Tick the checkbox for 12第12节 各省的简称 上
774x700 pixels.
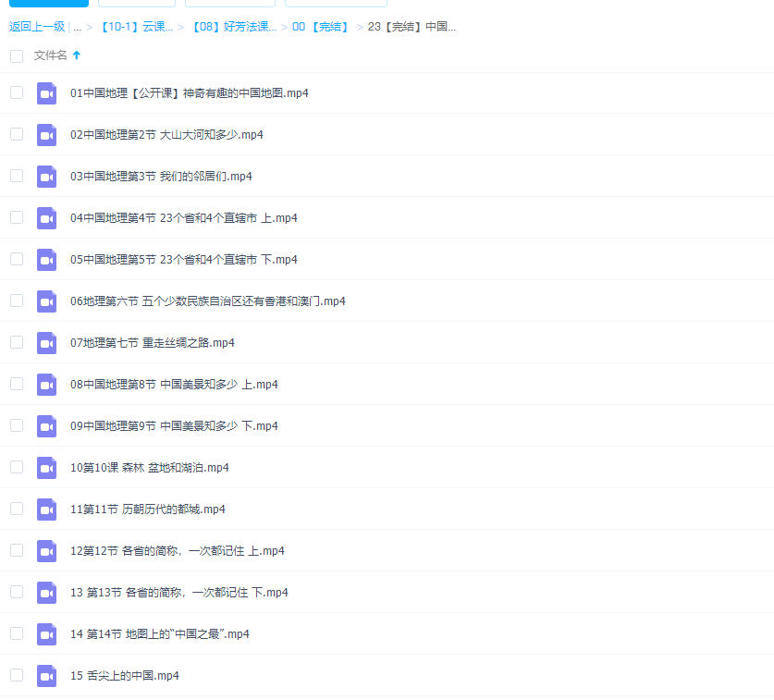[x=17, y=550]
